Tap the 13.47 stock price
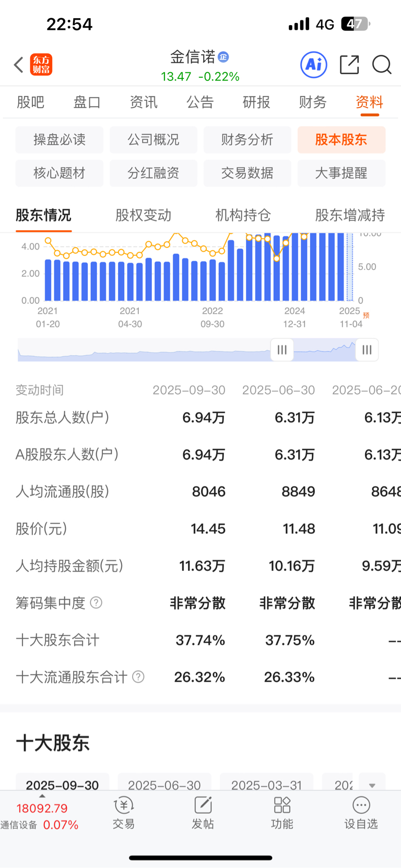This screenshot has width=401, height=868. 176,77
